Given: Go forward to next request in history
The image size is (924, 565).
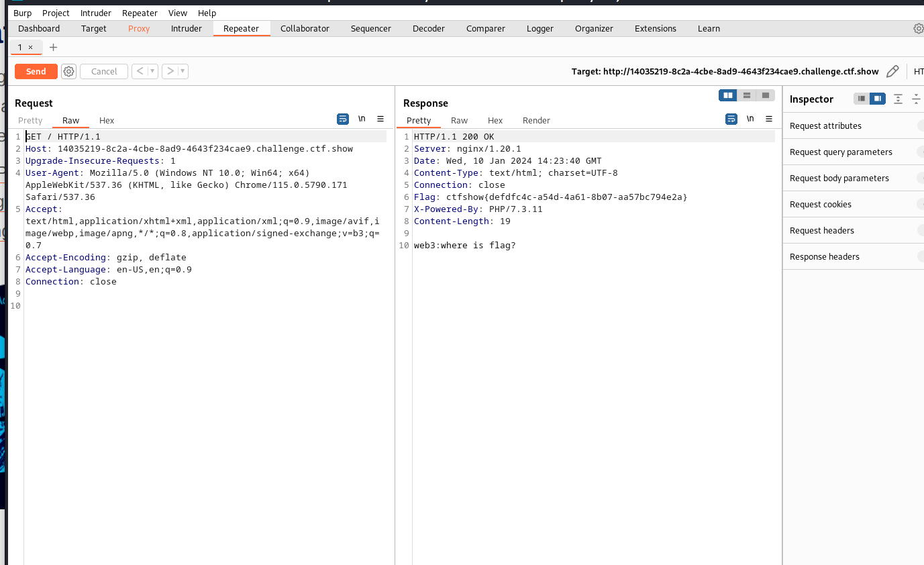Looking at the screenshot, I should (x=170, y=71).
